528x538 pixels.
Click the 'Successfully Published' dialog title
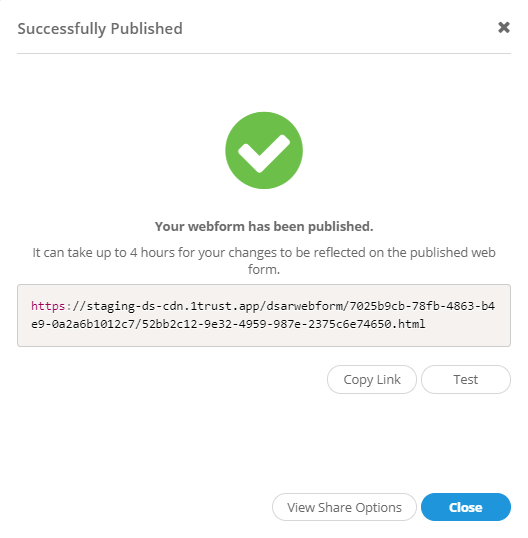click(100, 29)
